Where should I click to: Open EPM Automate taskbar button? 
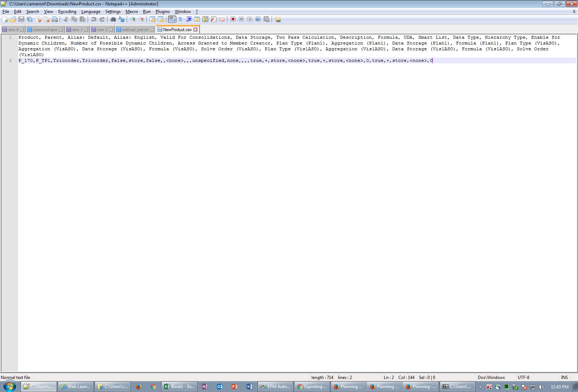click(275, 387)
